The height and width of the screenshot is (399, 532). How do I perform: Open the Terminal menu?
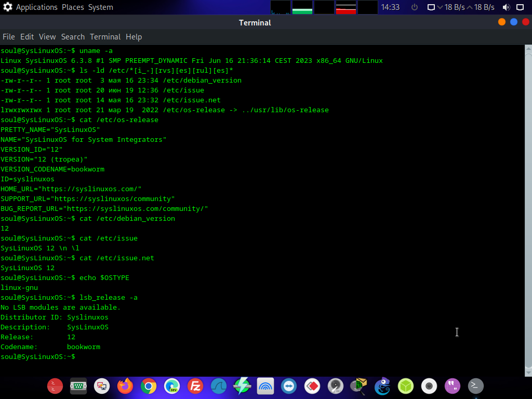(x=105, y=37)
